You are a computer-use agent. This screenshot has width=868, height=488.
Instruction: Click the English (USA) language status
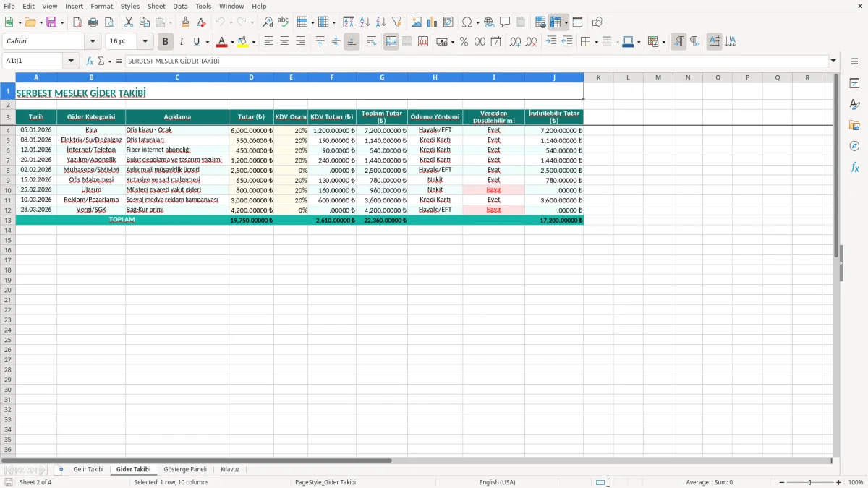[x=498, y=482]
